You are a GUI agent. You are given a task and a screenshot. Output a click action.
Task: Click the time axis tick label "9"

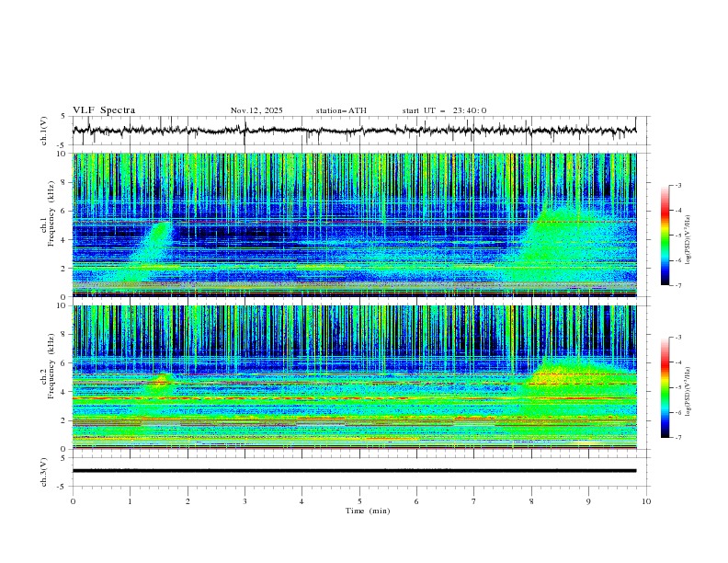click(588, 501)
